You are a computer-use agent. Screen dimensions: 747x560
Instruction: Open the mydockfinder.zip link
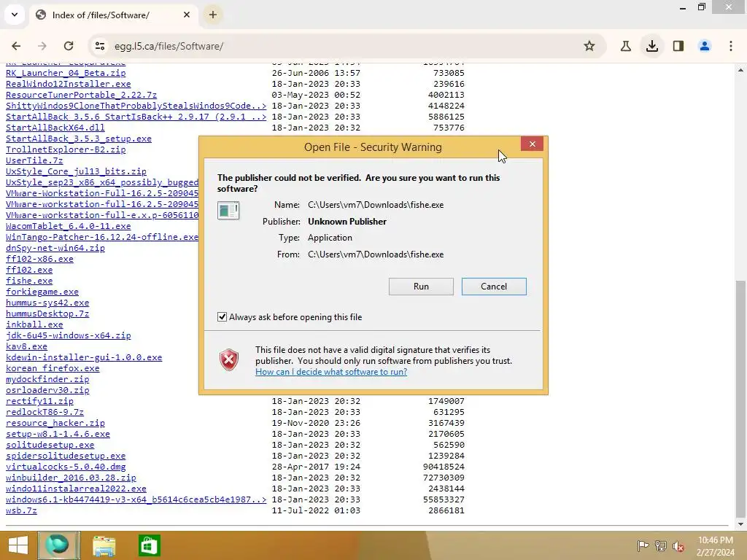point(47,379)
